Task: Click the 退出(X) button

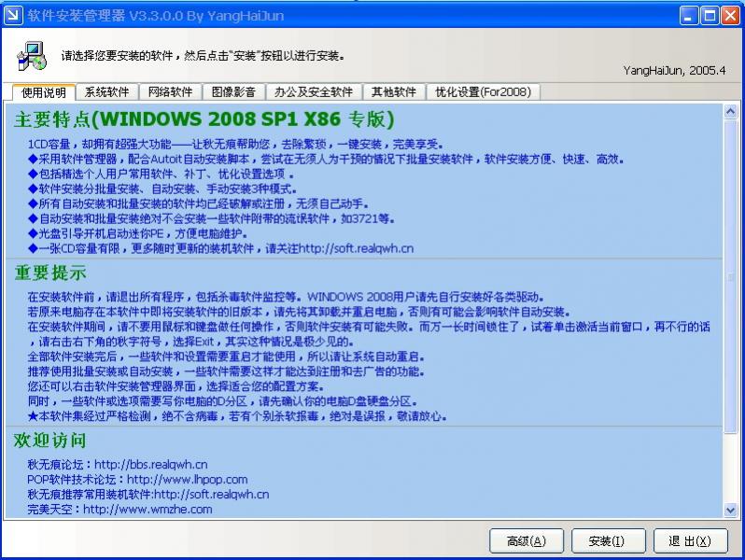Action: pyautogui.click(x=690, y=541)
